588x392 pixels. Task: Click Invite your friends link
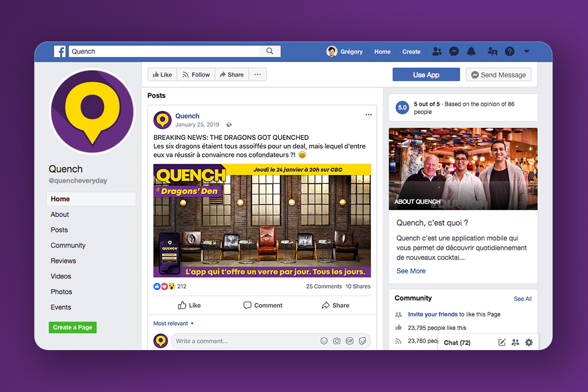(x=433, y=314)
